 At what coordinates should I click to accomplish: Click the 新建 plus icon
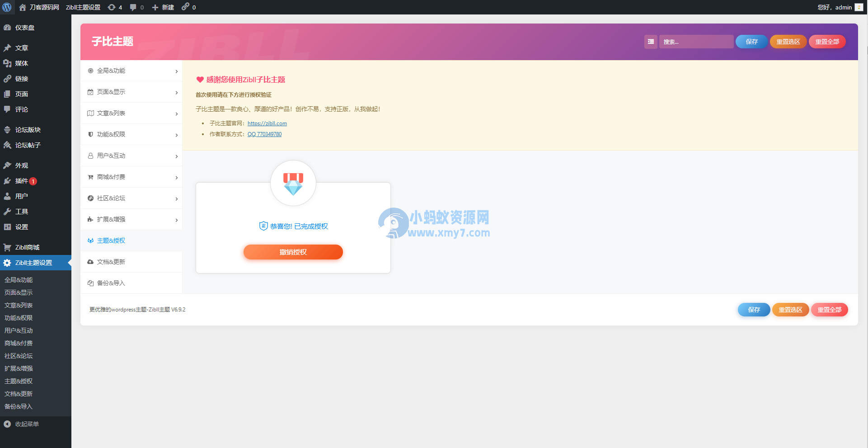point(155,7)
